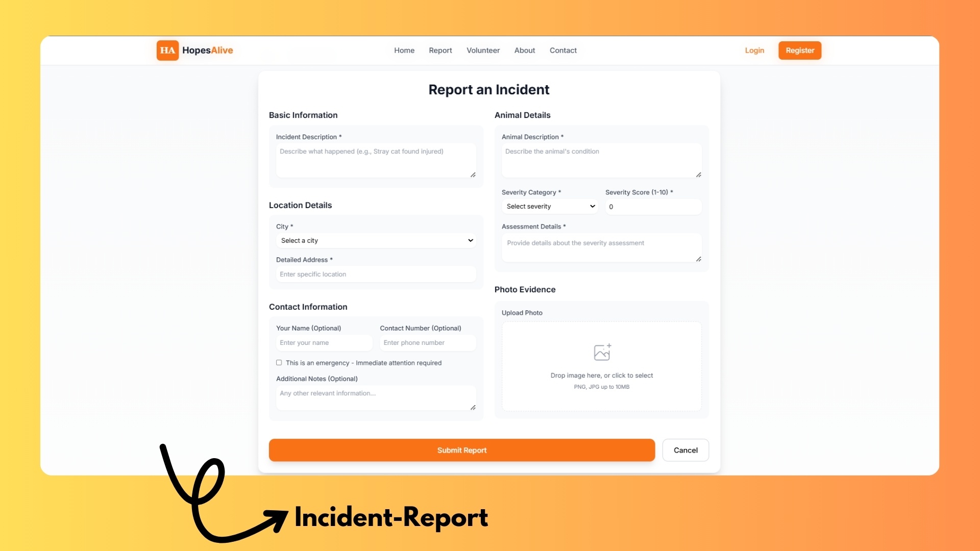Open the Select severity dropdown
Screen dimensions: 980x551
pyautogui.click(x=549, y=206)
